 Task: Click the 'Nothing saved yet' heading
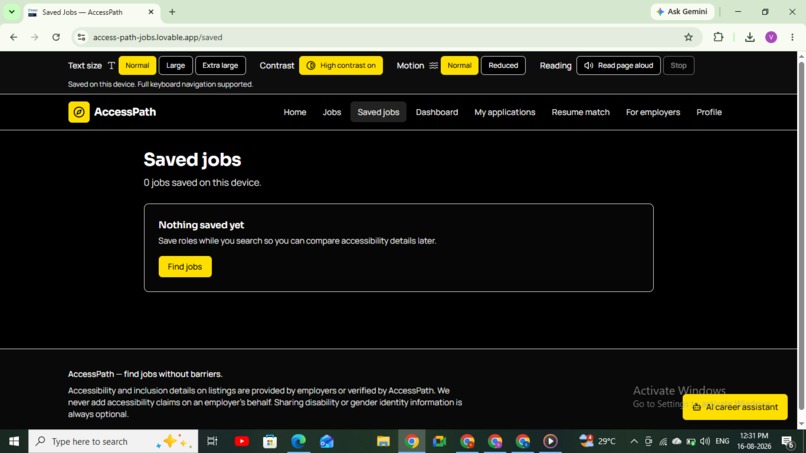[201, 225]
